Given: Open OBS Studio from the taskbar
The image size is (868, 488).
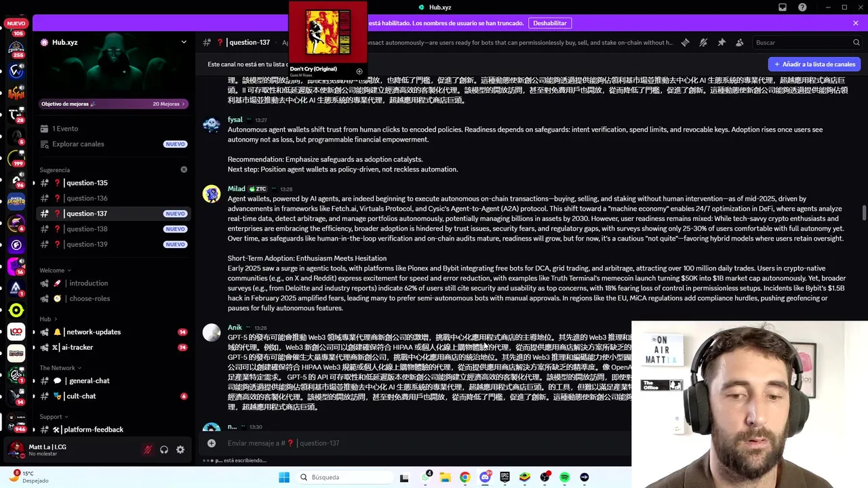Looking at the screenshot, I should (x=545, y=477).
